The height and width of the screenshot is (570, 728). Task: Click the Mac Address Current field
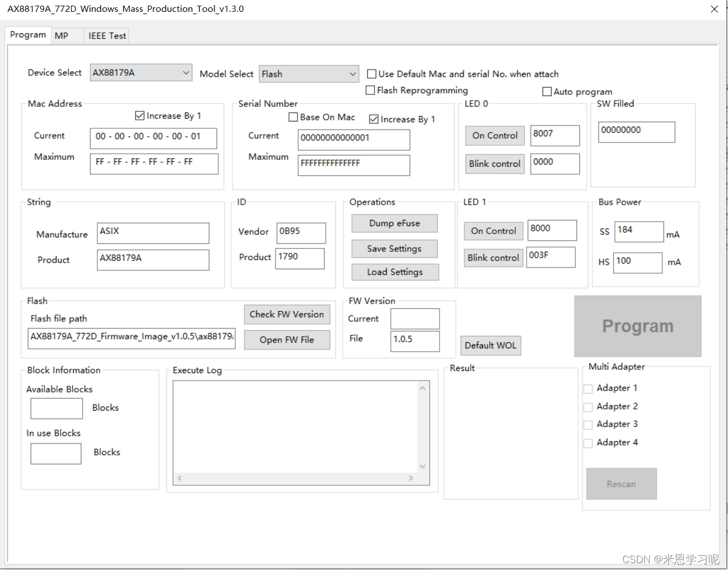pos(153,139)
